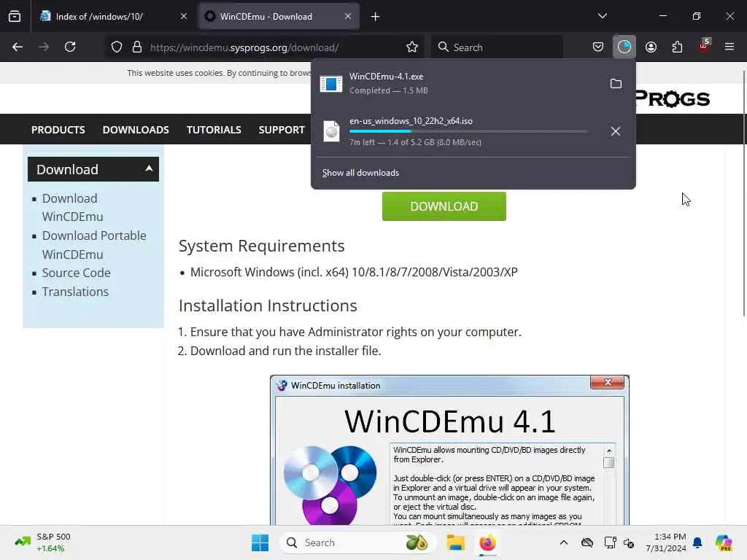Click the OneDrive cloud tray icon
The width and height of the screenshot is (747, 560).
pyautogui.click(x=587, y=542)
